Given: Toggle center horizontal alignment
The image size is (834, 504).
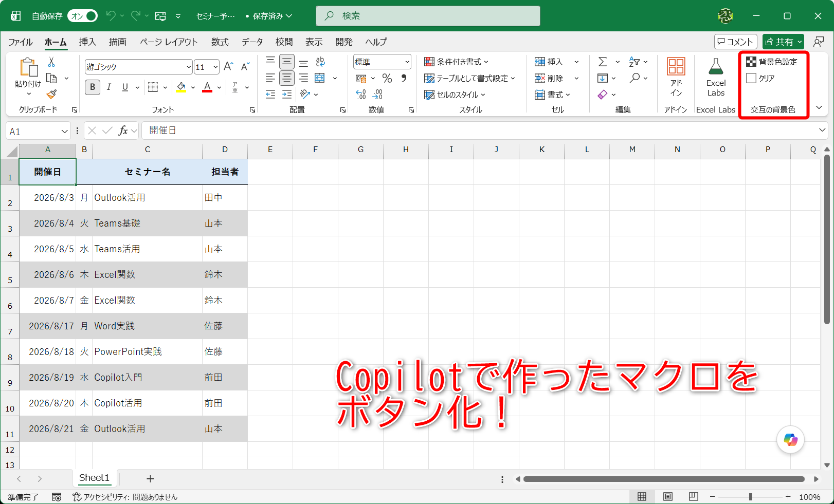Looking at the screenshot, I should pos(287,78).
